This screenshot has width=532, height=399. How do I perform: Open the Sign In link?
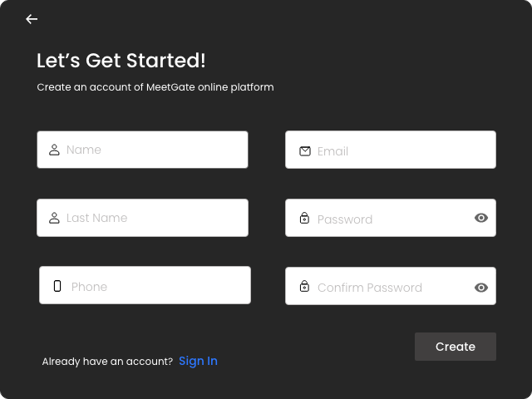pos(198,361)
